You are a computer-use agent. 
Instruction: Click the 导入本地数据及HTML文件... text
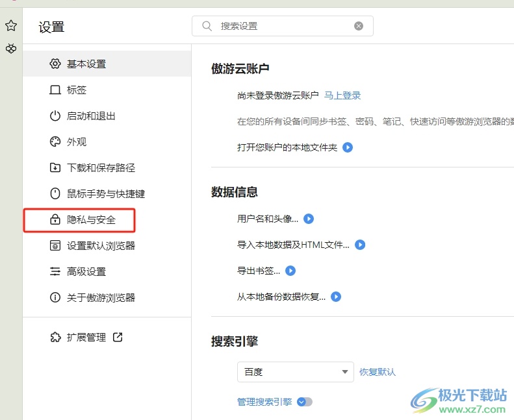click(293, 245)
